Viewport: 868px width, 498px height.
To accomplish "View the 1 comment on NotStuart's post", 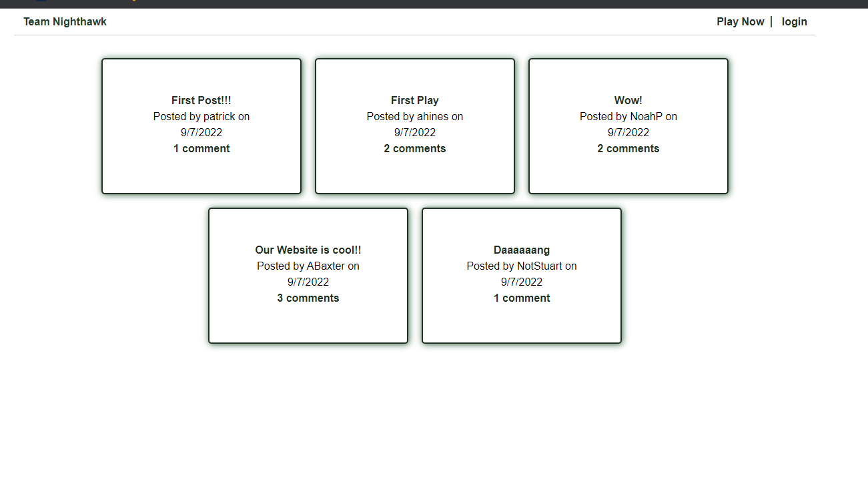I will (x=521, y=298).
